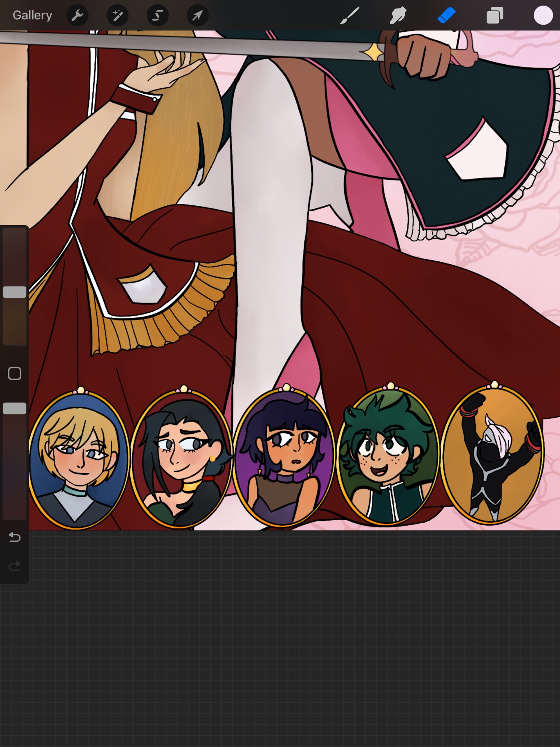Open the Actions wrench menu
560x747 pixels.
click(77, 15)
